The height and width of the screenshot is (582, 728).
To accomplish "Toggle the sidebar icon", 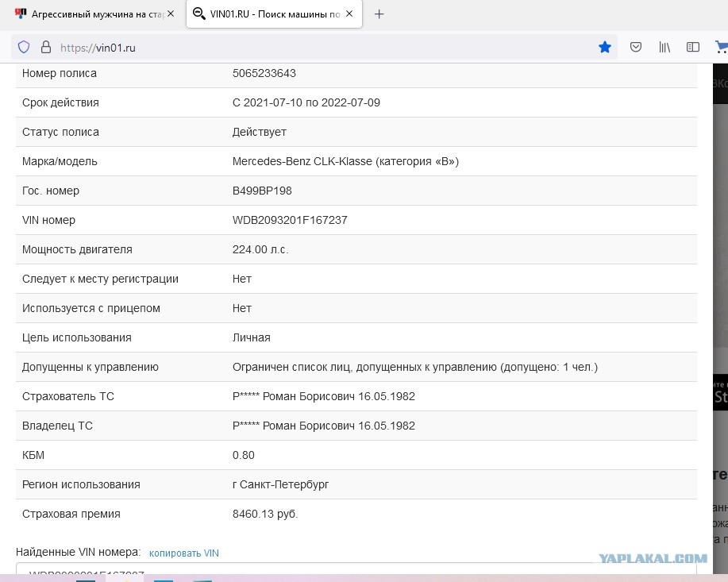I will coord(693,47).
